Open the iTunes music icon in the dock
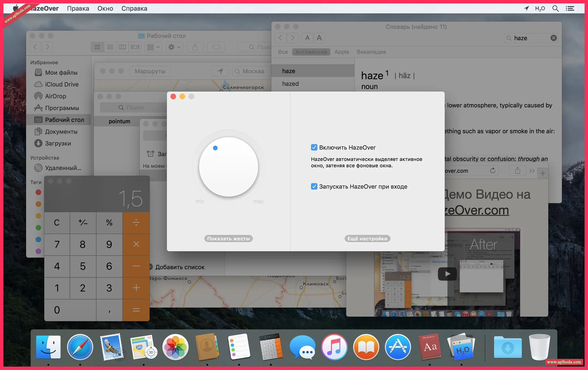The image size is (588, 370). coord(334,347)
